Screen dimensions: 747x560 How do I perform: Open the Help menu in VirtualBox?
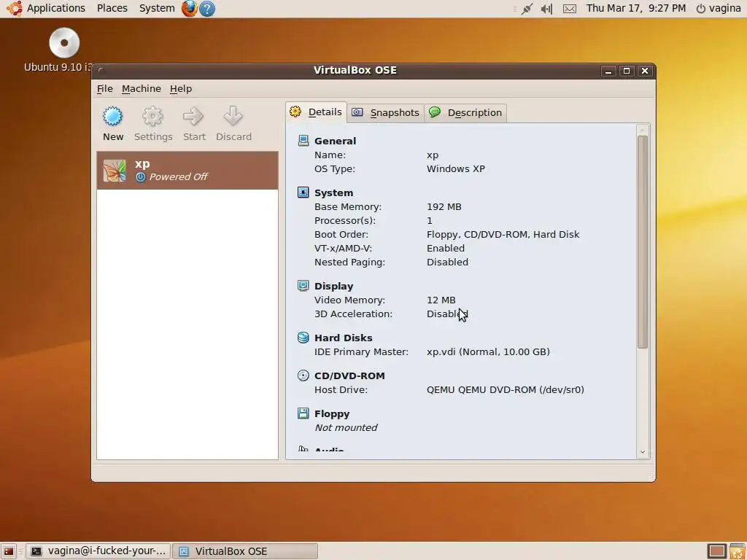pyautogui.click(x=181, y=88)
